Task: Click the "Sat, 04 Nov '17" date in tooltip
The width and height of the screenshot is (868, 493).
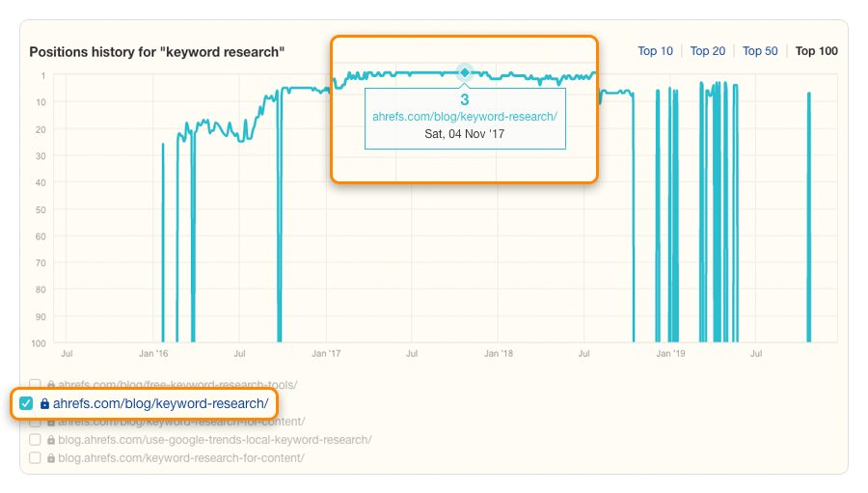Action: click(465, 134)
